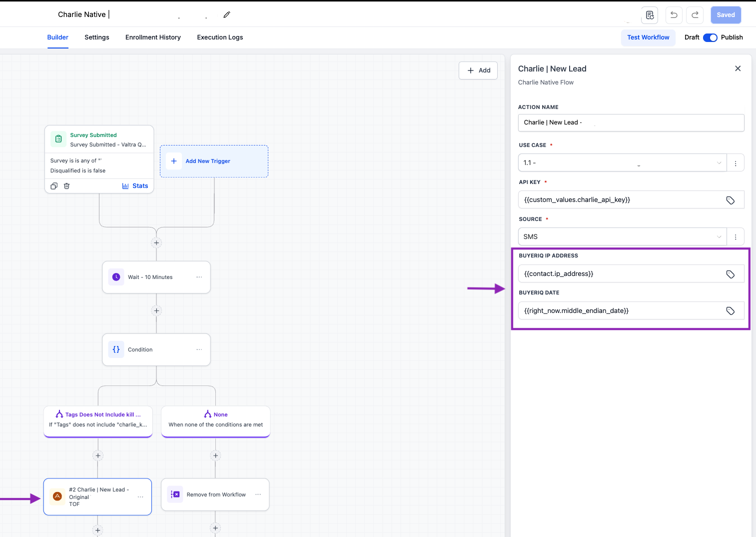Open Source options kebab menu
This screenshot has height=537, width=756.
736,237
